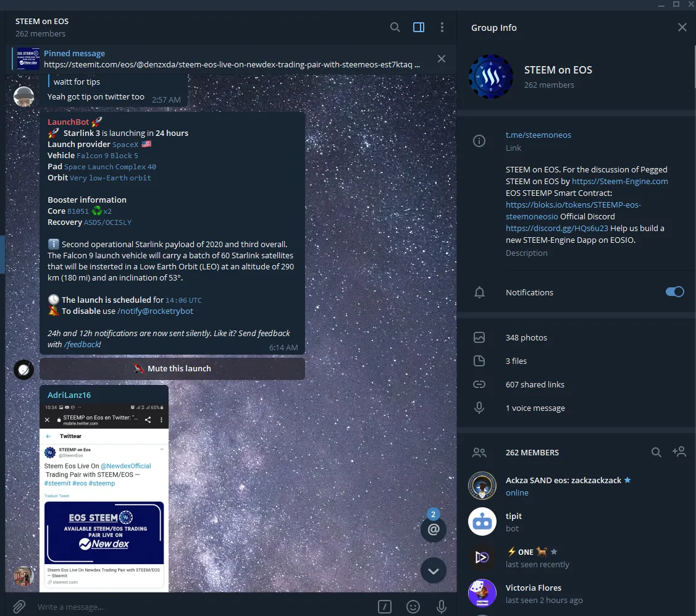Click the waitt for tips quoted reply
696x616 pixels.
click(77, 82)
